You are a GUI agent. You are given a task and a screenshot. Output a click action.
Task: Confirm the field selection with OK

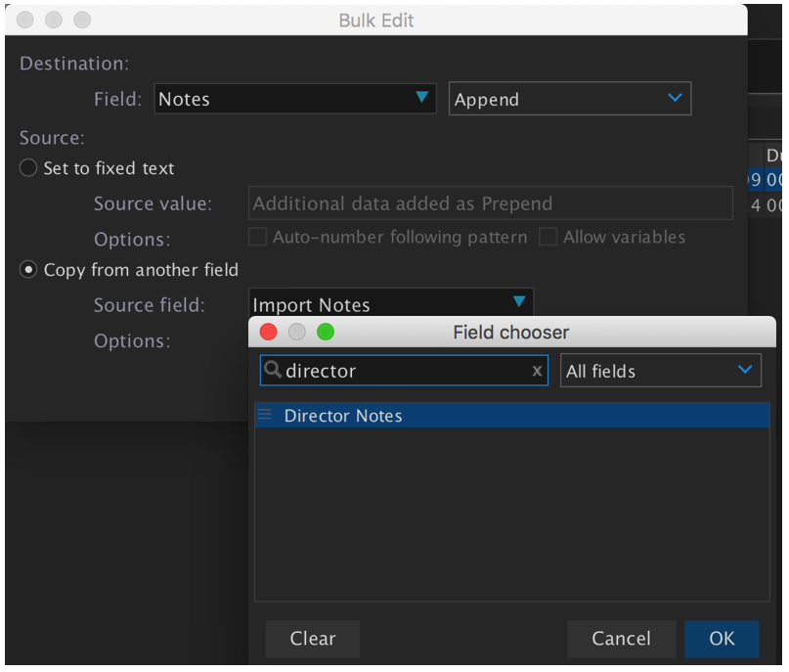coord(722,638)
